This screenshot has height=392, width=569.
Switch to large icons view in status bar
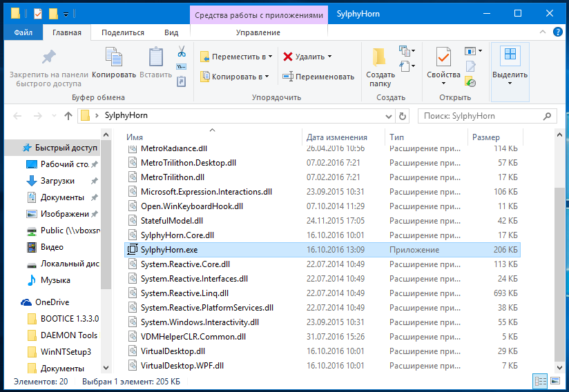click(x=555, y=381)
